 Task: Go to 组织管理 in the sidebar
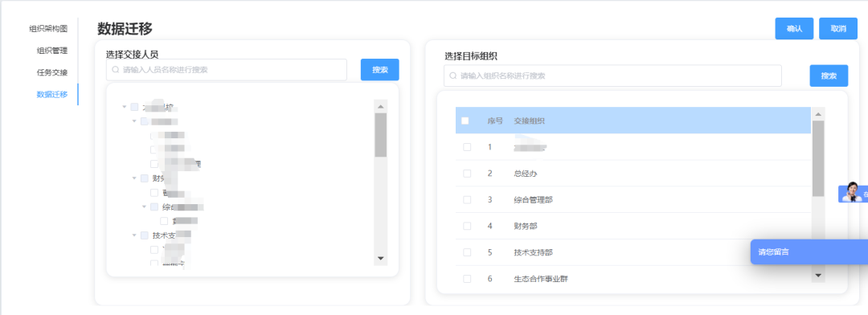tap(52, 51)
